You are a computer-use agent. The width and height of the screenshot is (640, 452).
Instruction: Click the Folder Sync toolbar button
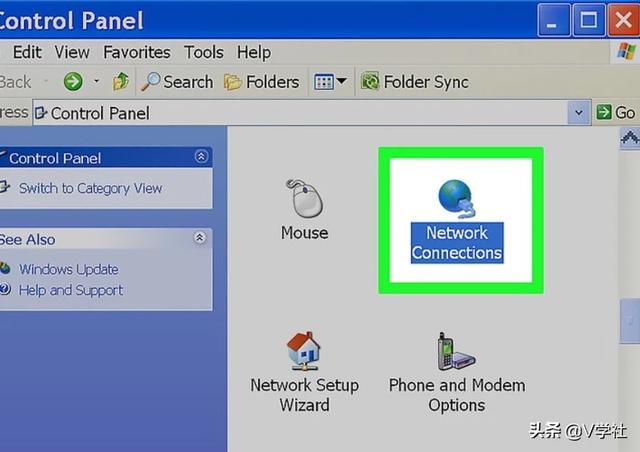415,82
